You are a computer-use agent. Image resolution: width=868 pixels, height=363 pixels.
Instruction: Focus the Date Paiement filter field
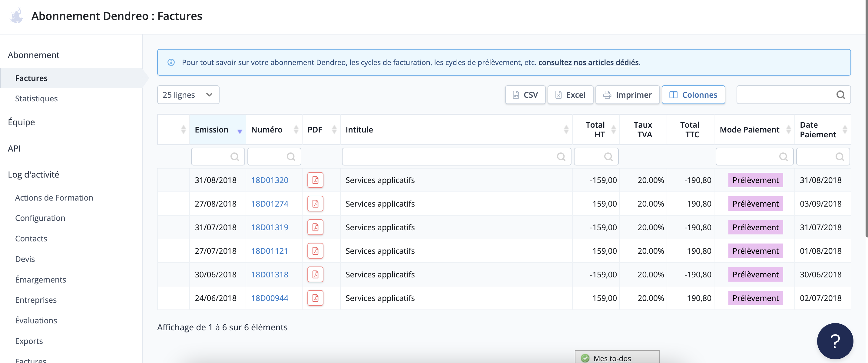pyautogui.click(x=823, y=156)
